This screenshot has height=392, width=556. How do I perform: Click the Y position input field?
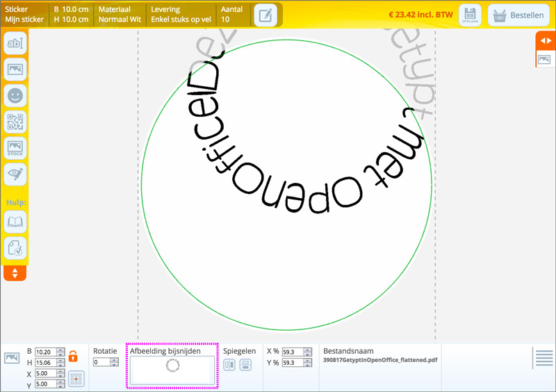click(x=46, y=384)
